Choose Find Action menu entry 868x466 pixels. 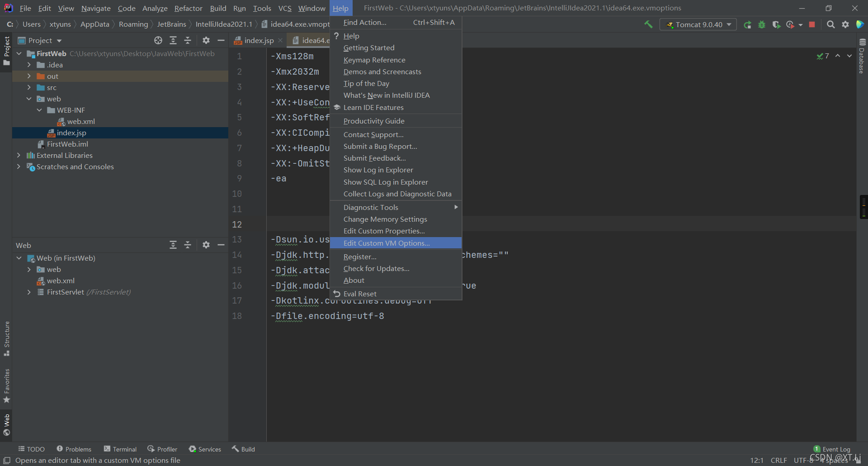point(396,22)
